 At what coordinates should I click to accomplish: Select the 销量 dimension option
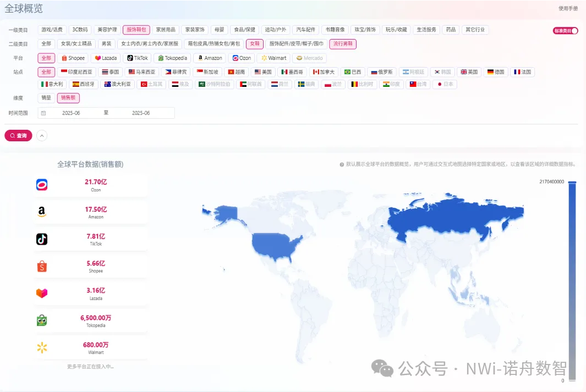pyautogui.click(x=46, y=98)
